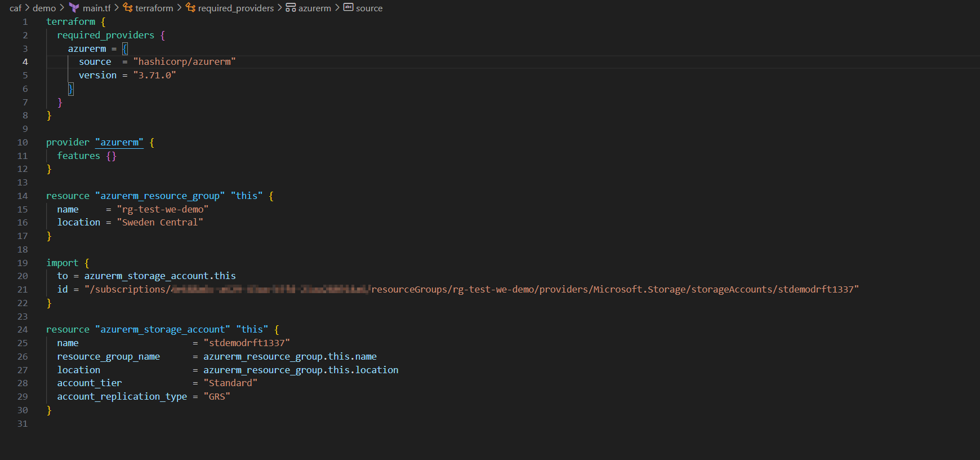Click account_replication_type attribute
This screenshot has height=460, width=980.
pos(122,396)
